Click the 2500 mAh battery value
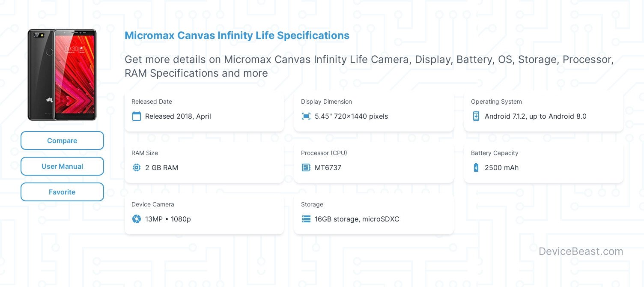Screen dimensions: 644x287 [501, 167]
